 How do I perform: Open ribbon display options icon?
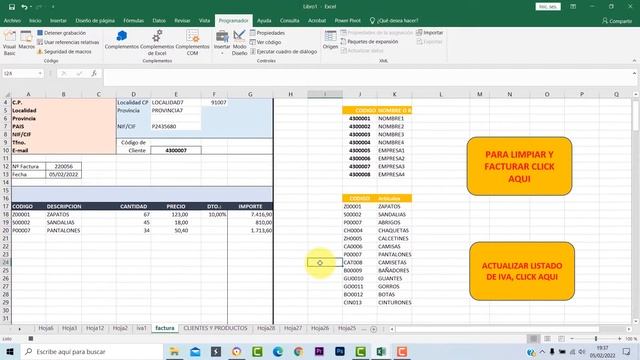573,7
